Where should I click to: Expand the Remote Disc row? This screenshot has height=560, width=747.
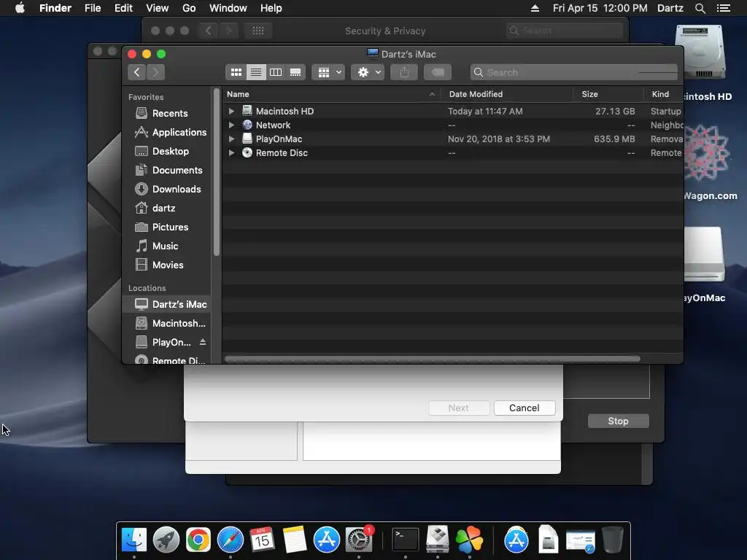231,153
